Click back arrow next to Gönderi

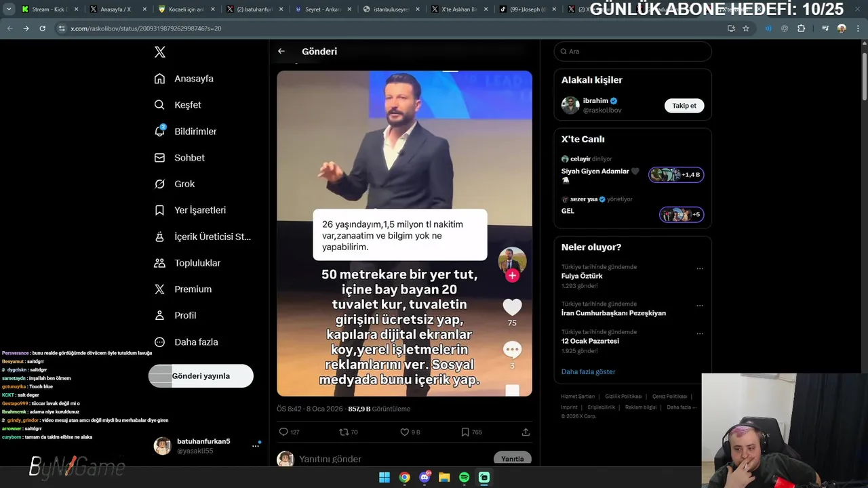tap(281, 52)
